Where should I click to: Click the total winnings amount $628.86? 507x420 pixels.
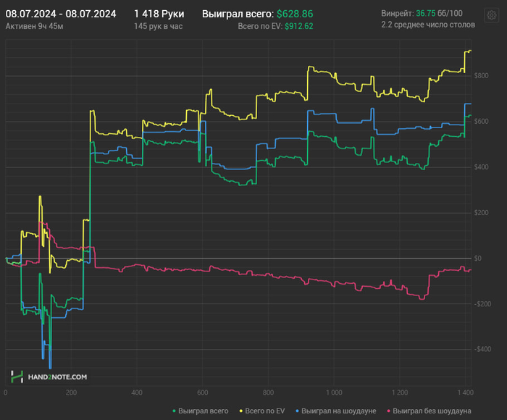(x=295, y=14)
